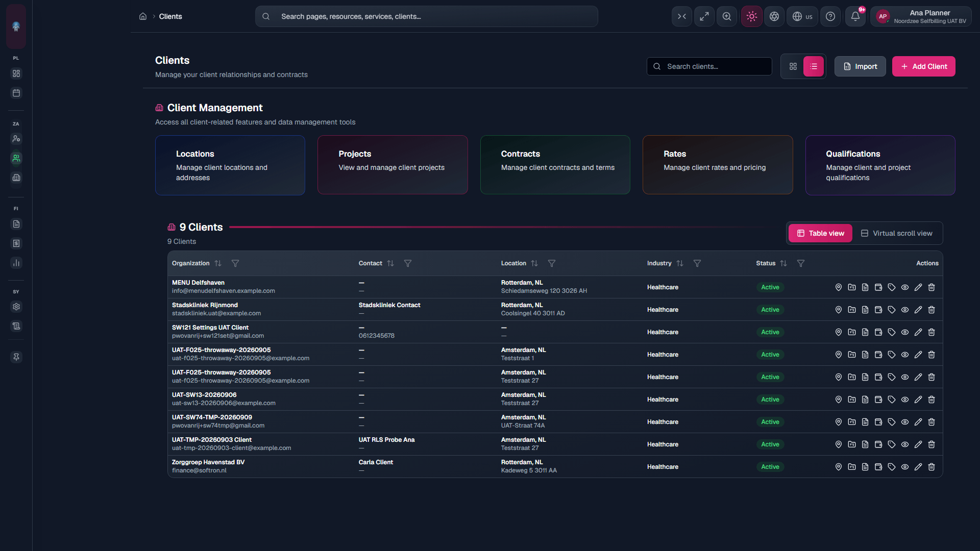Open qualifications tag icon for UAT-SW74-TMP-20260909
This screenshot has height=551, width=980.
tap(891, 422)
